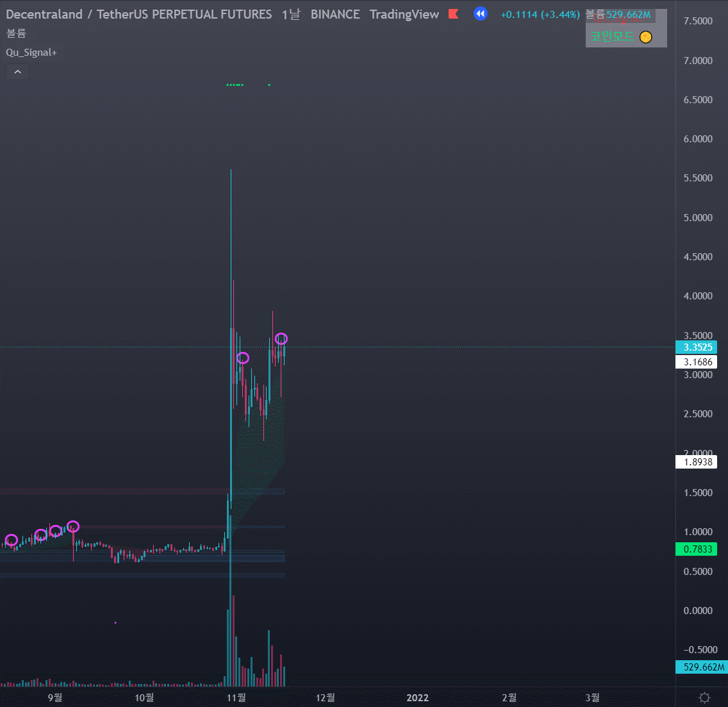Click the 7.5000 price axis tick

pyautogui.click(x=698, y=21)
